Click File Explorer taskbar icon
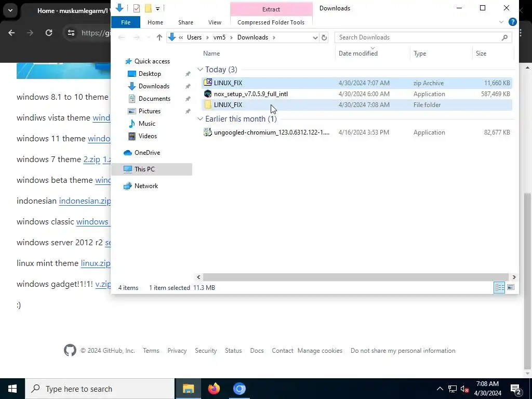 coord(188,389)
